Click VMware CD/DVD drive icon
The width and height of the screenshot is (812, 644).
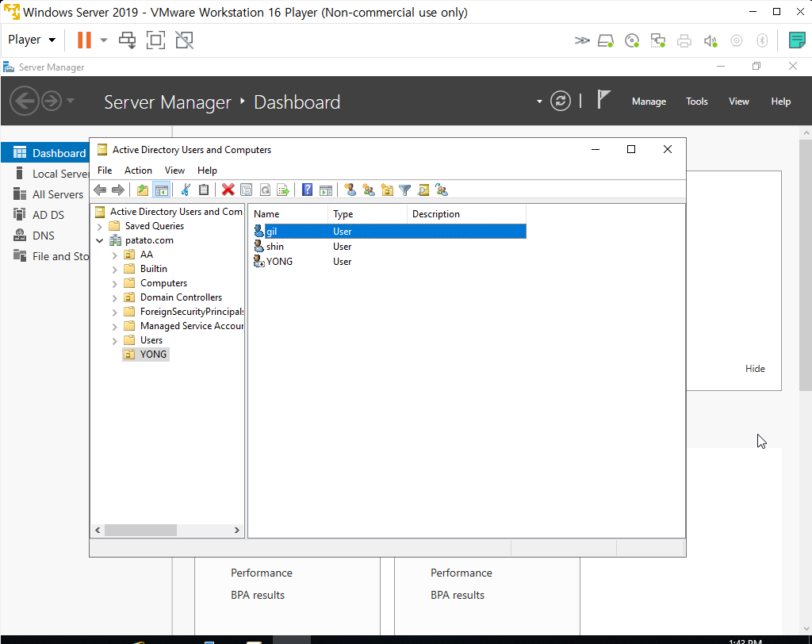(632, 40)
